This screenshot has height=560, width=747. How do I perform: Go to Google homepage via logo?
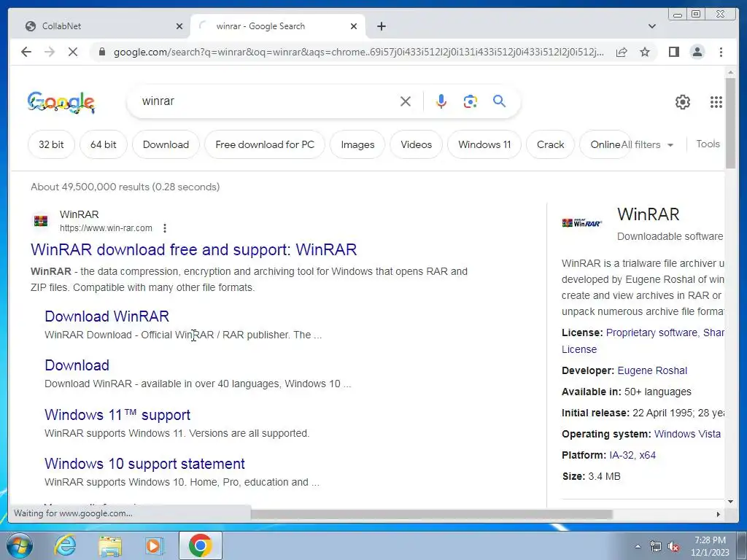pyautogui.click(x=61, y=102)
